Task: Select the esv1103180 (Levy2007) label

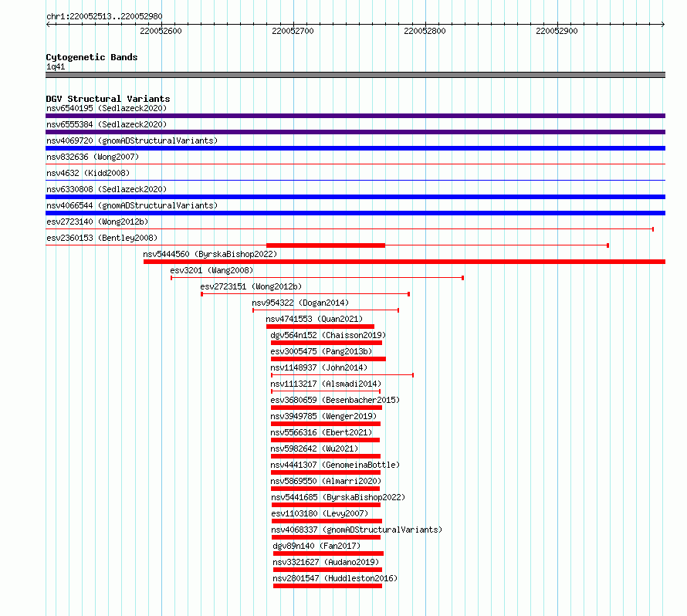Action: (320, 513)
